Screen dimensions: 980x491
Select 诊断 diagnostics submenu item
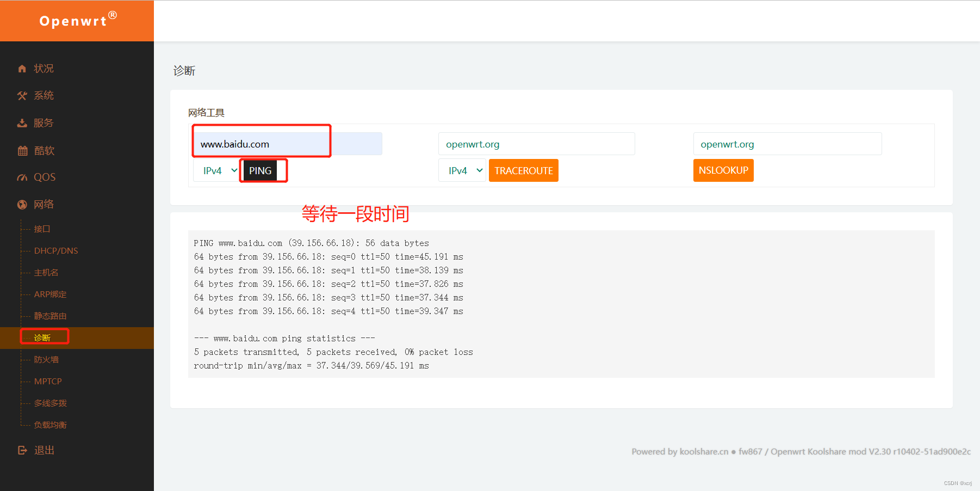(42, 338)
